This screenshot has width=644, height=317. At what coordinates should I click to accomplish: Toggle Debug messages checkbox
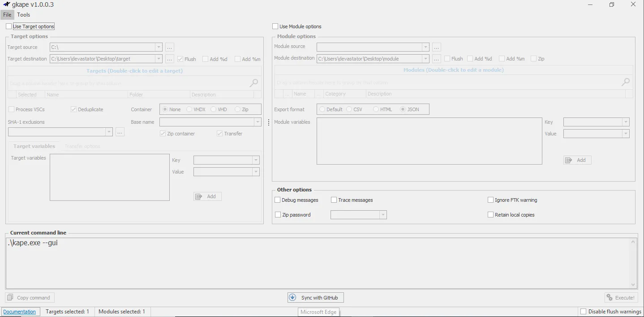point(278,200)
